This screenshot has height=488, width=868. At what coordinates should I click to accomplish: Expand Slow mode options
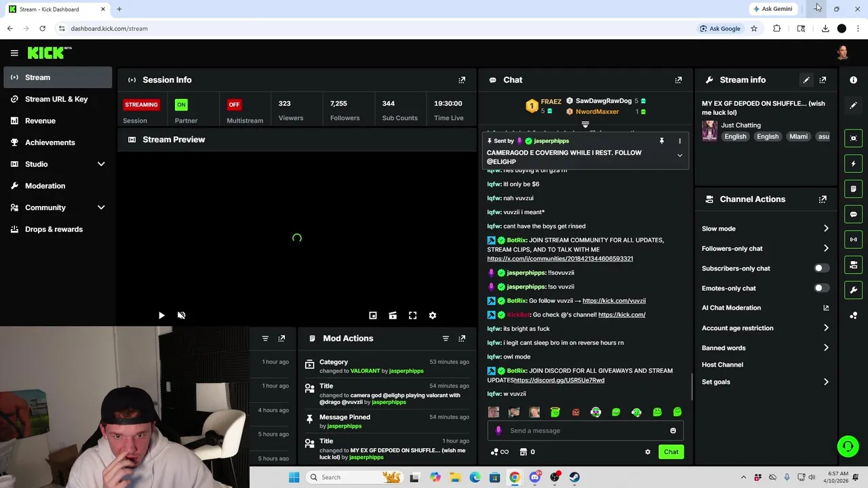tap(826, 228)
